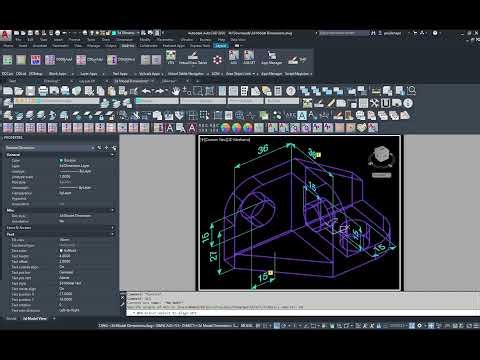Click the Quick Select icon in Properties
This screenshot has width=480, height=360.
point(114,148)
